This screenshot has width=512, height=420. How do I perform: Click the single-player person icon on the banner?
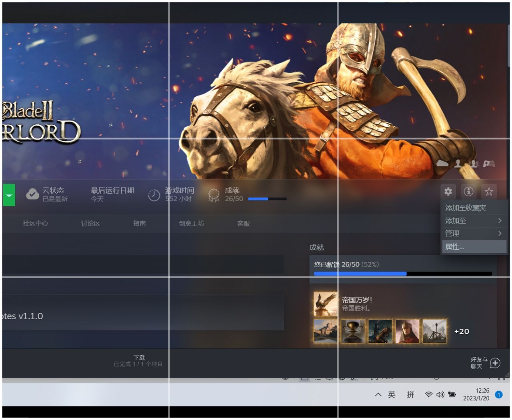pos(458,163)
